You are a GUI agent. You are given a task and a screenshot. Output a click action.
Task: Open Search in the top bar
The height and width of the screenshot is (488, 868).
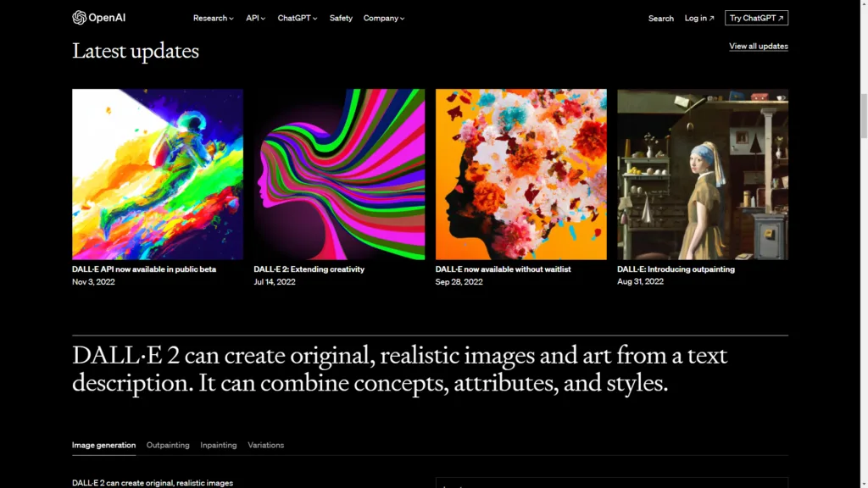pos(661,19)
